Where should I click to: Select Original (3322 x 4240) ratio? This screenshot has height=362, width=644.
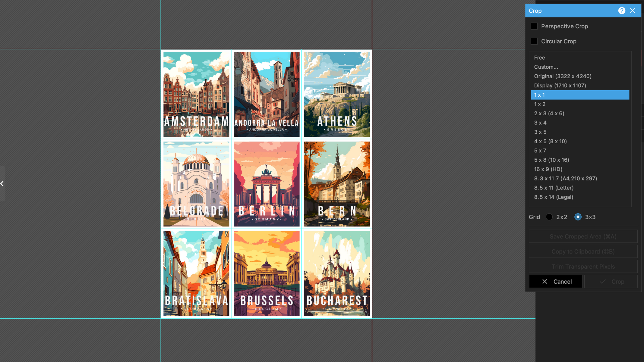click(563, 76)
